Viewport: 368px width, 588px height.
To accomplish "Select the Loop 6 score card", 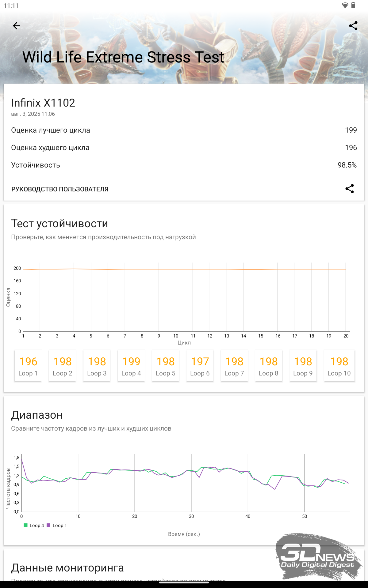I will pos(200,366).
